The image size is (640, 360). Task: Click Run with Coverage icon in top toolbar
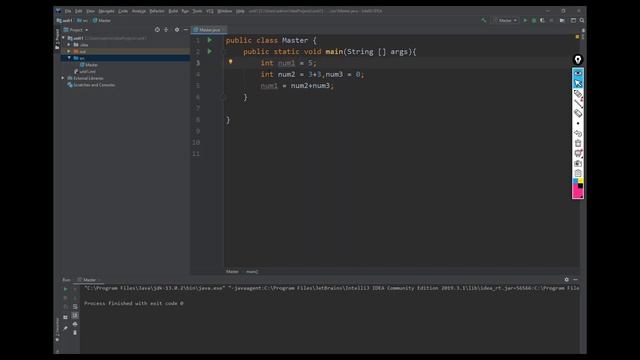(x=542, y=20)
